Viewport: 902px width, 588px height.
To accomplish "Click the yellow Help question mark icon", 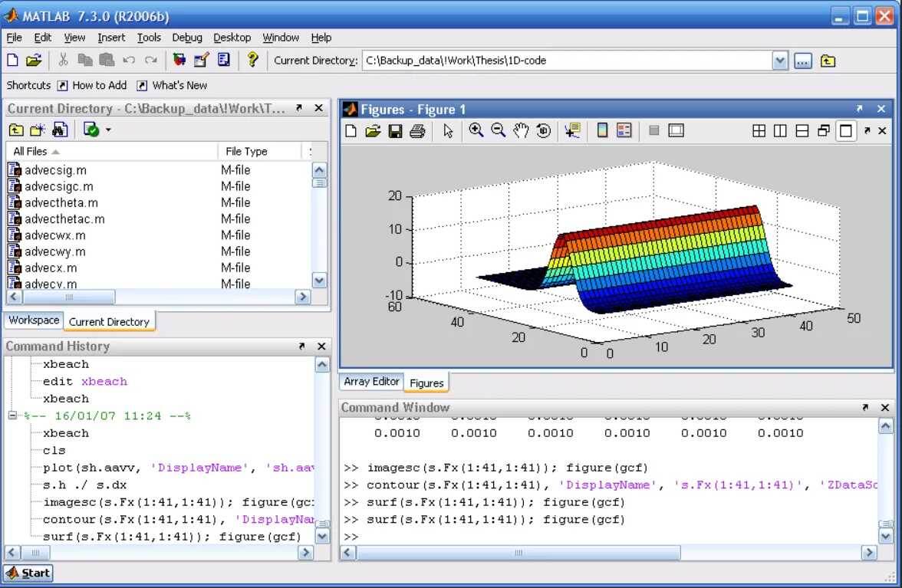I will click(x=252, y=60).
